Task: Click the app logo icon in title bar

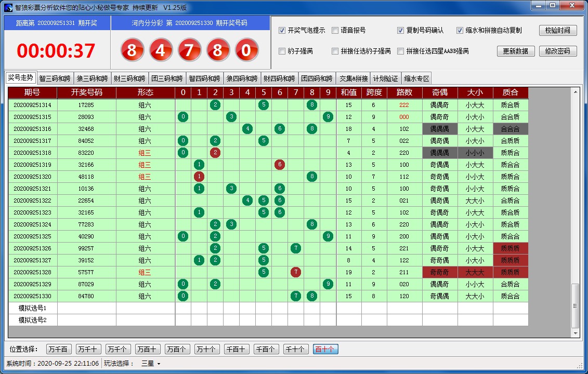Action: pyautogui.click(x=8, y=7)
